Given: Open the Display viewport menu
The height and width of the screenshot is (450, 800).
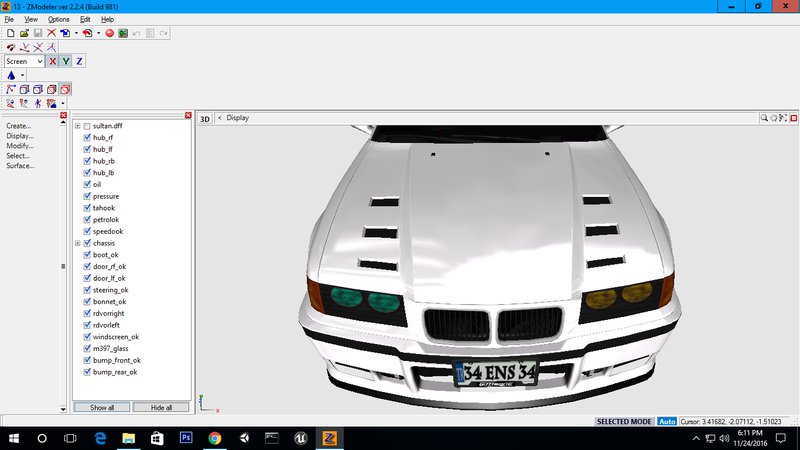Looking at the screenshot, I should (x=238, y=118).
